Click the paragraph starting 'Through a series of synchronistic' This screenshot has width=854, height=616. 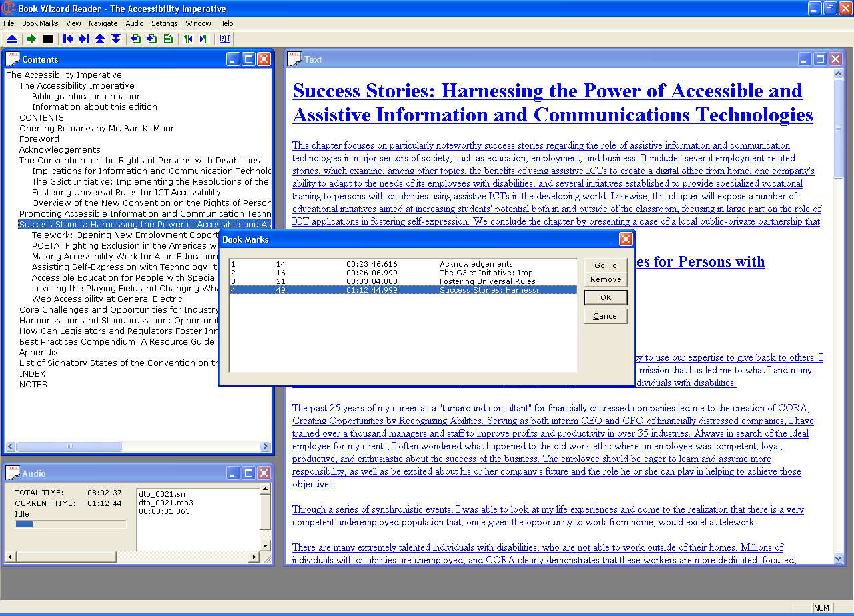click(x=548, y=515)
